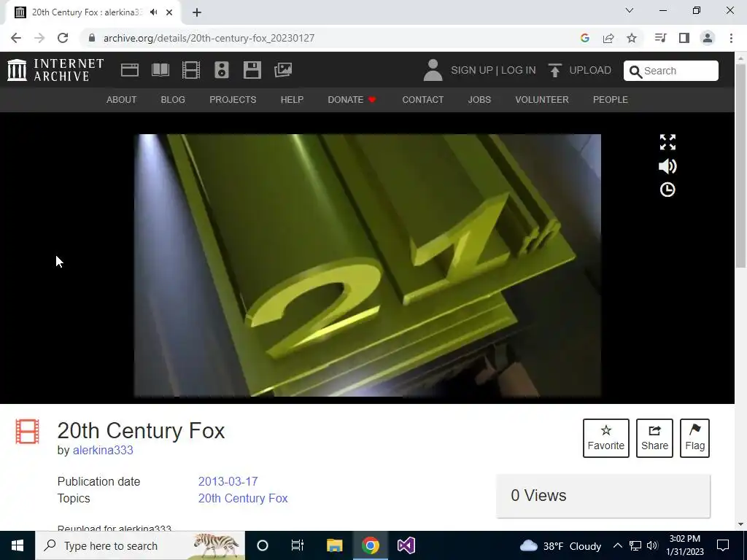Open the Internet Archive home logo
The height and width of the screenshot is (560, 747).
pos(55,70)
